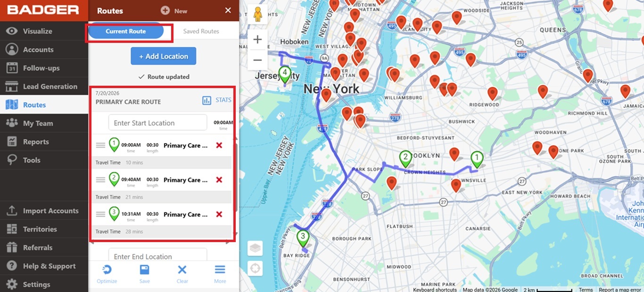Remove stop 3 with red X
644x292 pixels.
219,214
